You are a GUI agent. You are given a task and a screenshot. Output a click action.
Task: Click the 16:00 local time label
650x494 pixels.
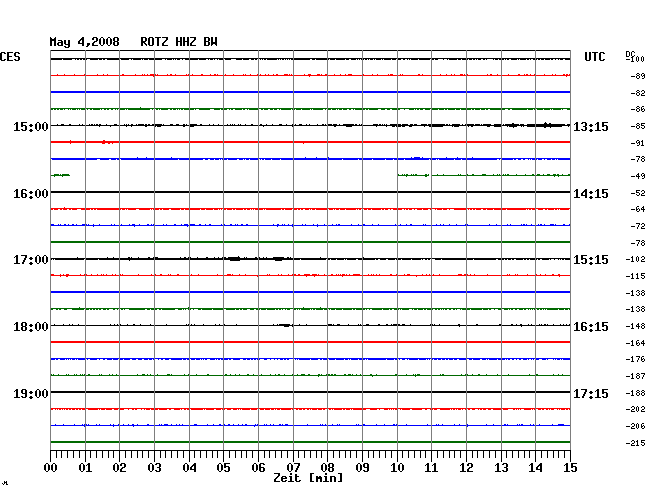[31, 194]
